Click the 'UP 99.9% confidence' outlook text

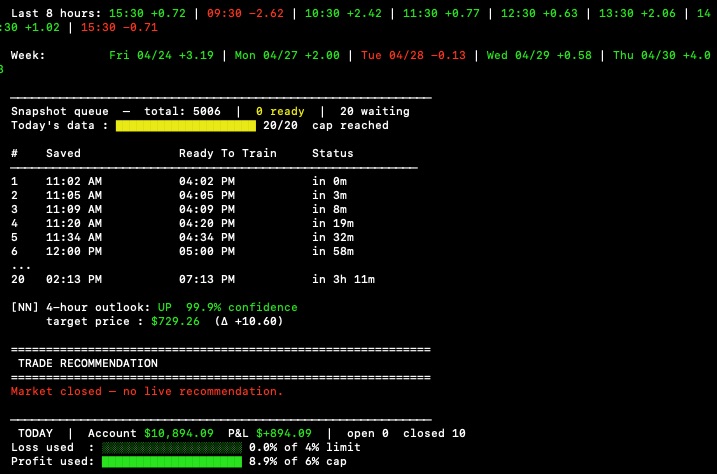(227, 307)
